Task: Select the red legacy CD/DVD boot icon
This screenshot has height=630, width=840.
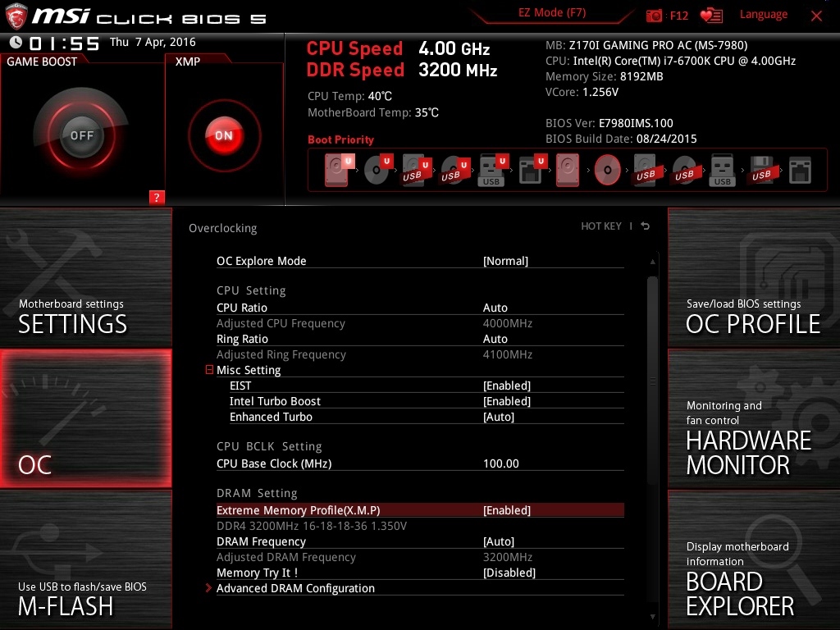Action: tap(607, 171)
